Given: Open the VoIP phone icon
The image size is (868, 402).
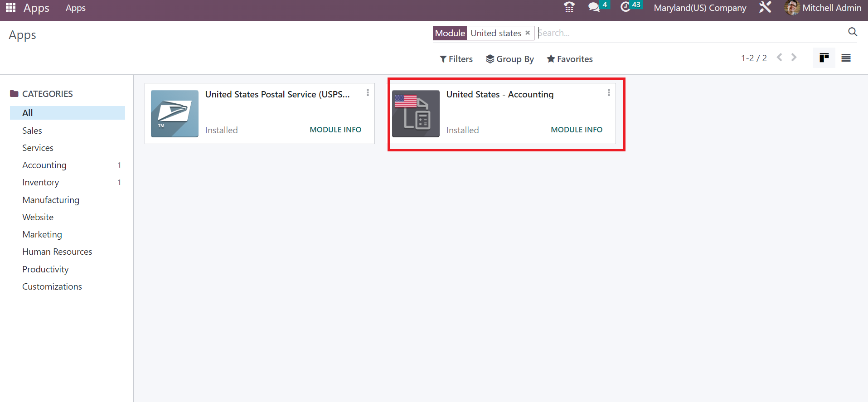Looking at the screenshot, I should coord(569,7).
